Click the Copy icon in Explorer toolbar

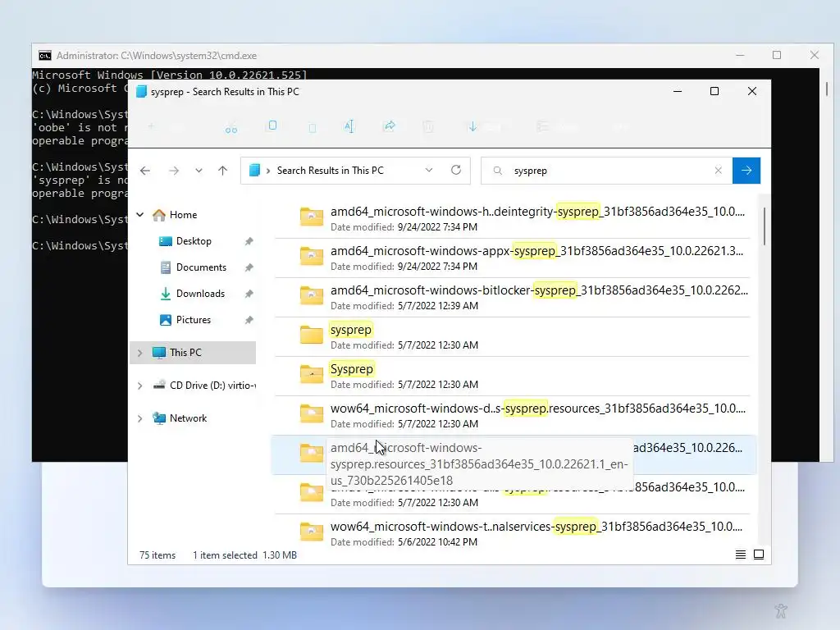click(x=272, y=126)
